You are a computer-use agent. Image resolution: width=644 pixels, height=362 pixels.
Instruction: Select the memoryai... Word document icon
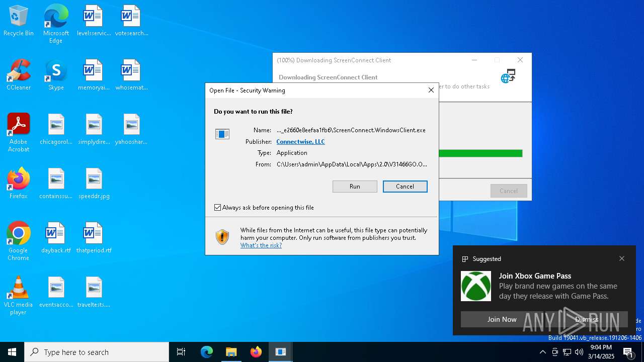point(94,75)
